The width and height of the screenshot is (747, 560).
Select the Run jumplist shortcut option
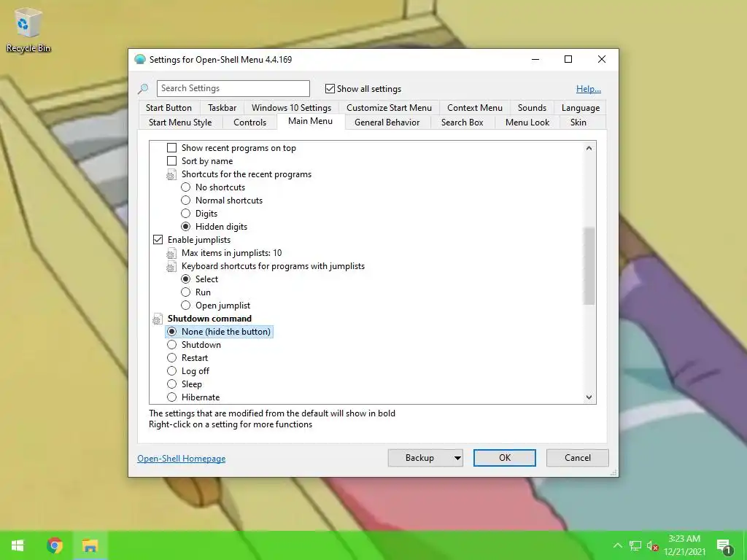click(x=186, y=292)
